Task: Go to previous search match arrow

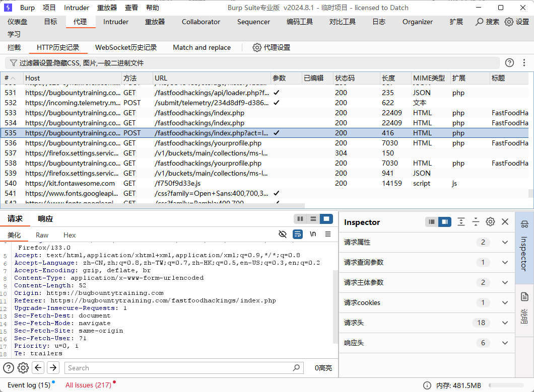Action: coord(38,368)
